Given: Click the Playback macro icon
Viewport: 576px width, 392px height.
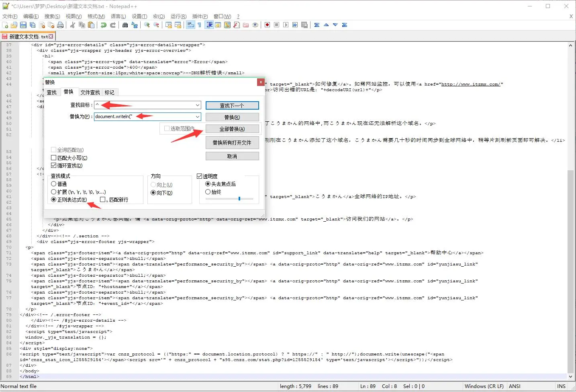Looking at the screenshot, I should (x=286, y=25).
